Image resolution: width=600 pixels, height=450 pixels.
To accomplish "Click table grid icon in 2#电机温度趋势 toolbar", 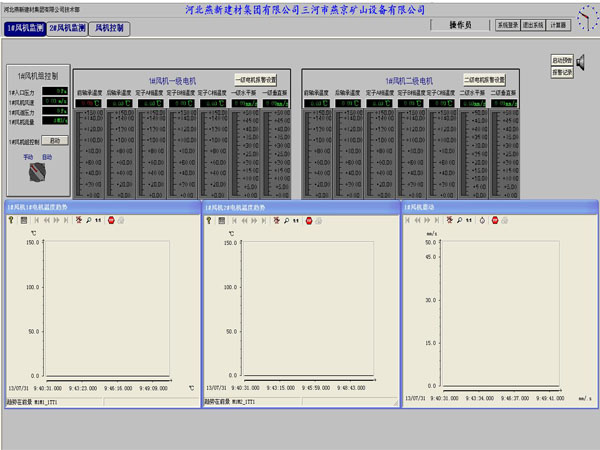I will pos(222,219).
